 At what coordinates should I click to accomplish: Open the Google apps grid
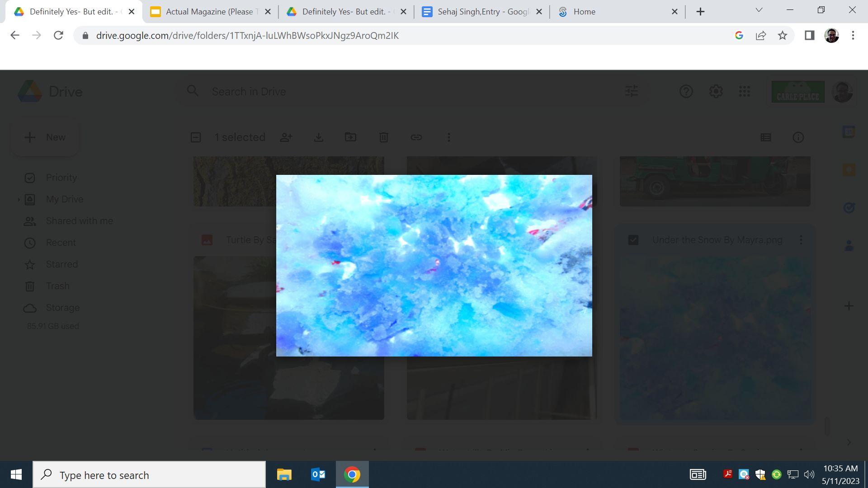point(745,92)
